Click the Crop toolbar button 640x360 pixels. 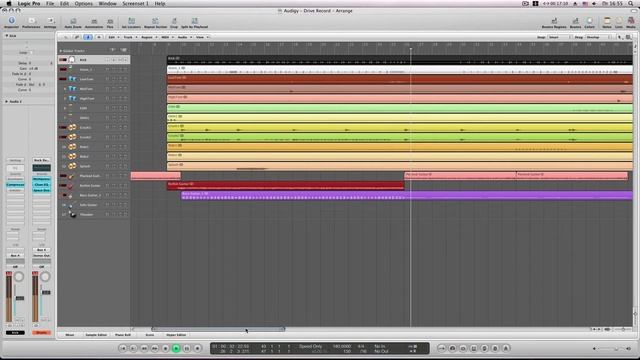click(x=174, y=22)
